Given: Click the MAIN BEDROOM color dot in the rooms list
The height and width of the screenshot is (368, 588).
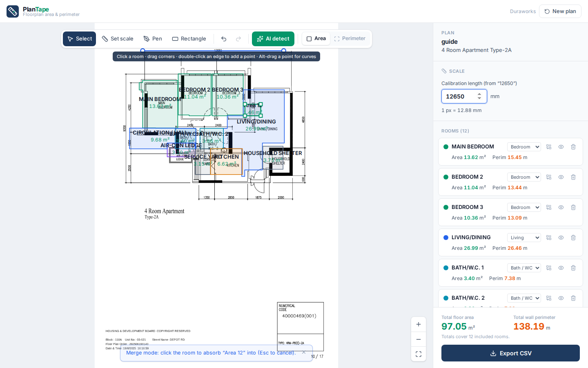Looking at the screenshot, I should [x=446, y=147].
